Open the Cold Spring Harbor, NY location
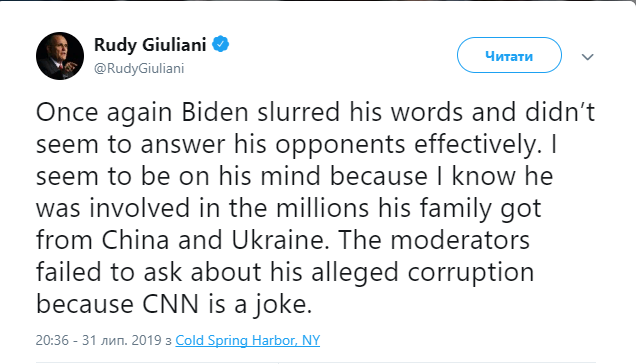636x364 pixels. (247, 340)
